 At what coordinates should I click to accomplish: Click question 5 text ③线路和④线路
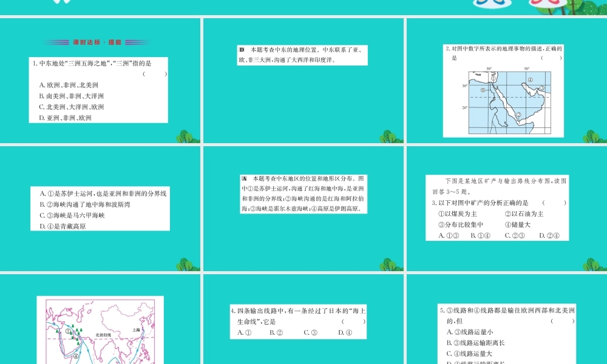(507, 315)
